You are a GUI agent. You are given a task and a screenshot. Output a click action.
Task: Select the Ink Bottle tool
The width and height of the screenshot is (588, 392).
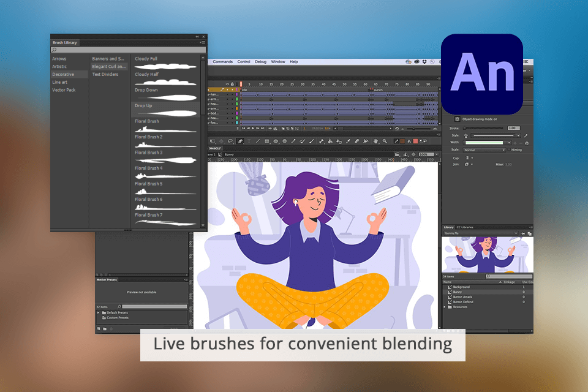[x=339, y=141]
